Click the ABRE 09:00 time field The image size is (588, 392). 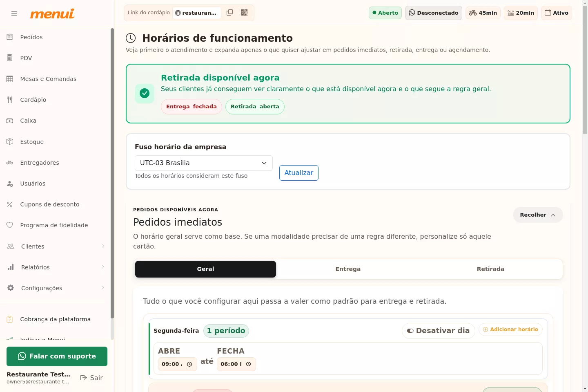tap(177, 364)
